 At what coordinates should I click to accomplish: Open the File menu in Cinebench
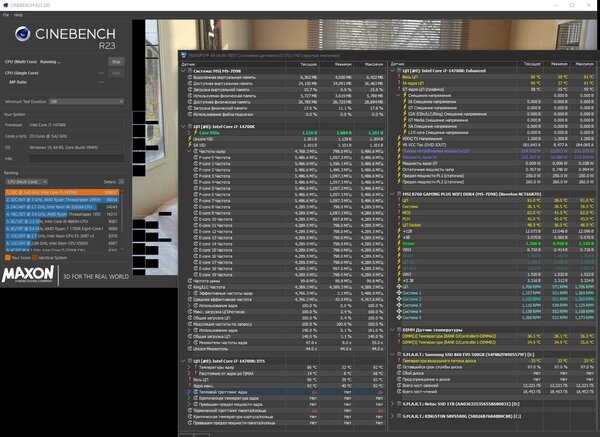click(6, 15)
